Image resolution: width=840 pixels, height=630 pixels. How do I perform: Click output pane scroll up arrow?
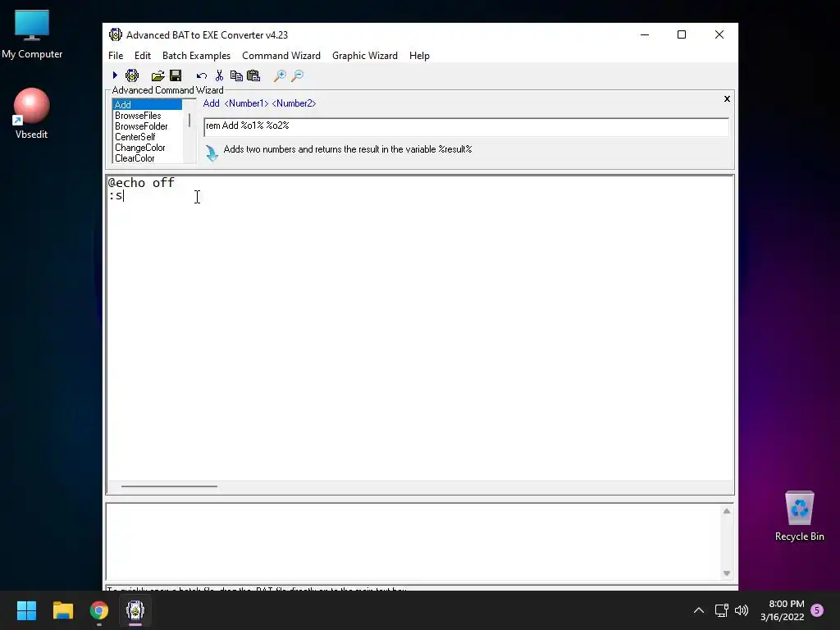point(727,511)
